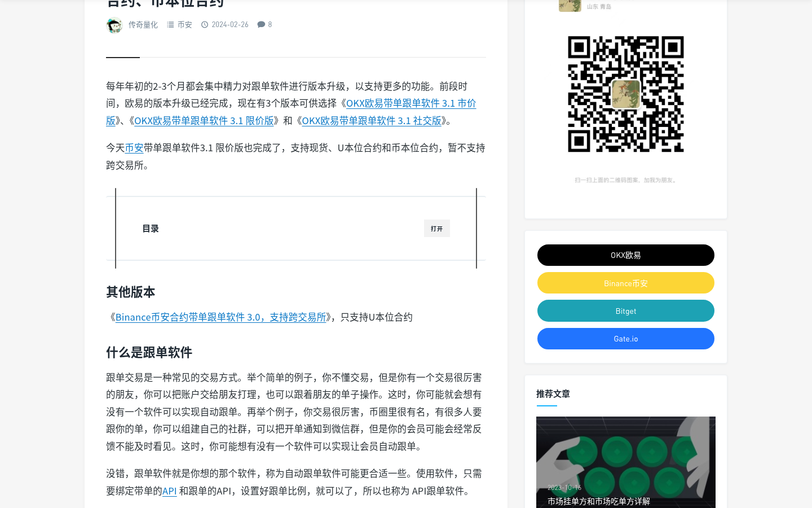Open the OKX欧易带单跟单软件 3.1 市价版 link
The width and height of the screenshot is (812, 508).
[x=411, y=103]
